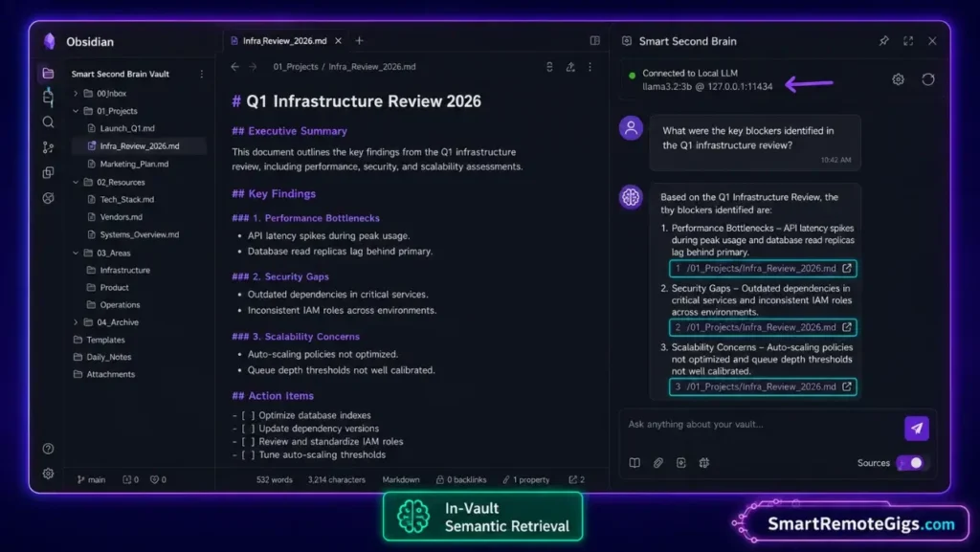The image size is (980, 552).
Task: Send the message with paper plane button
Action: pos(916,429)
